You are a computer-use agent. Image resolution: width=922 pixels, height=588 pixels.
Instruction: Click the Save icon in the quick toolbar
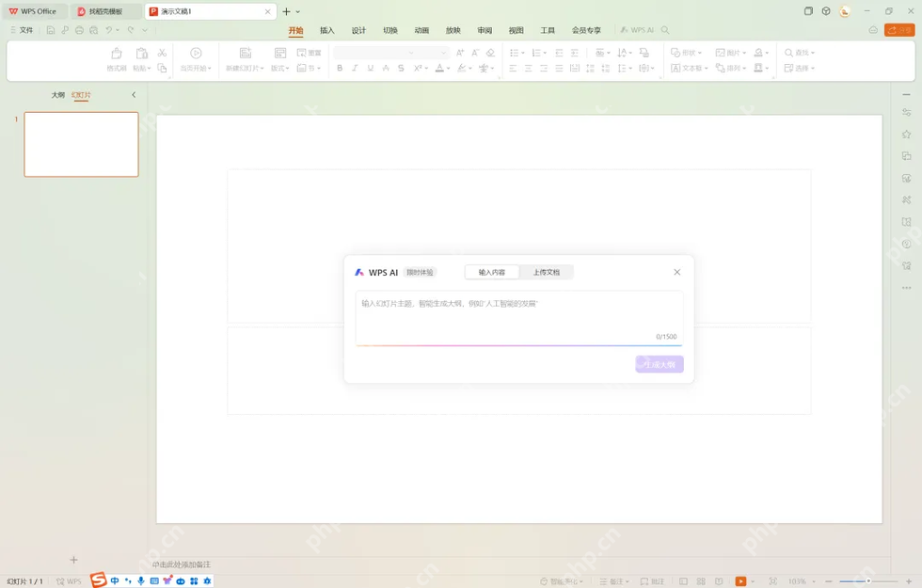(51, 30)
